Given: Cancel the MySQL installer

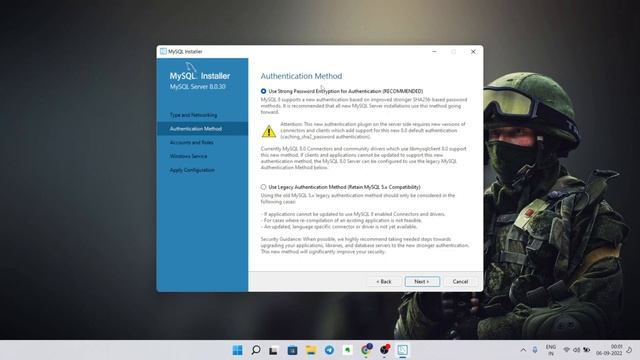Looking at the screenshot, I should (x=460, y=282).
